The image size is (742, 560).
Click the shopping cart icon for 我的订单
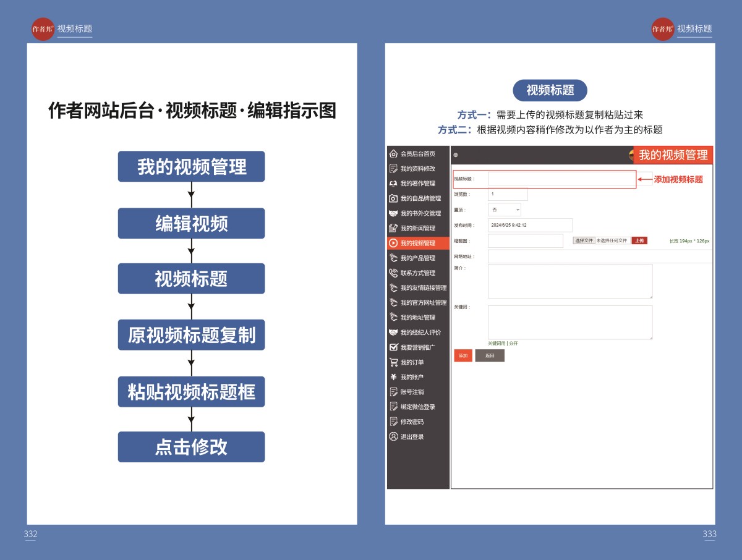(393, 362)
